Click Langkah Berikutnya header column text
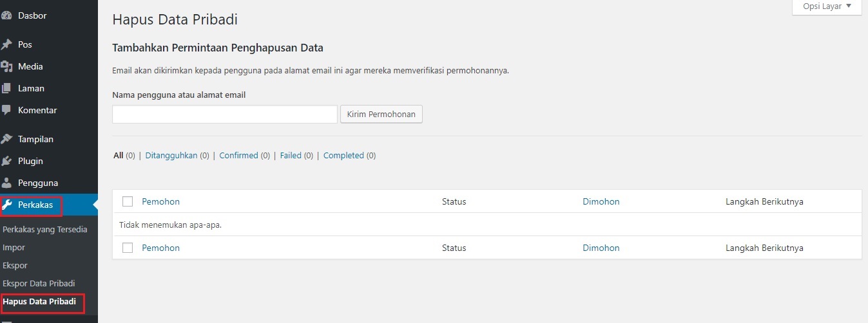The height and width of the screenshot is (323, 868). coord(764,201)
